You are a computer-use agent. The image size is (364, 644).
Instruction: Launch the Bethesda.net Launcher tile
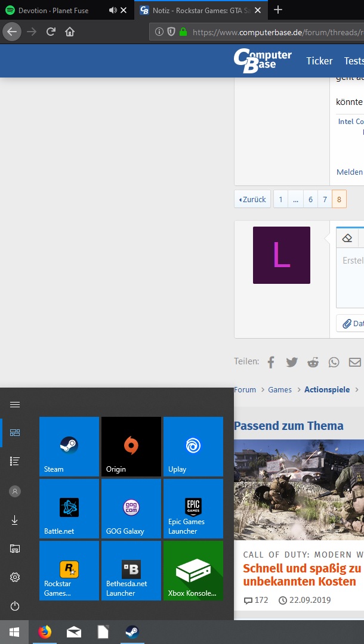tap(131, 571)
